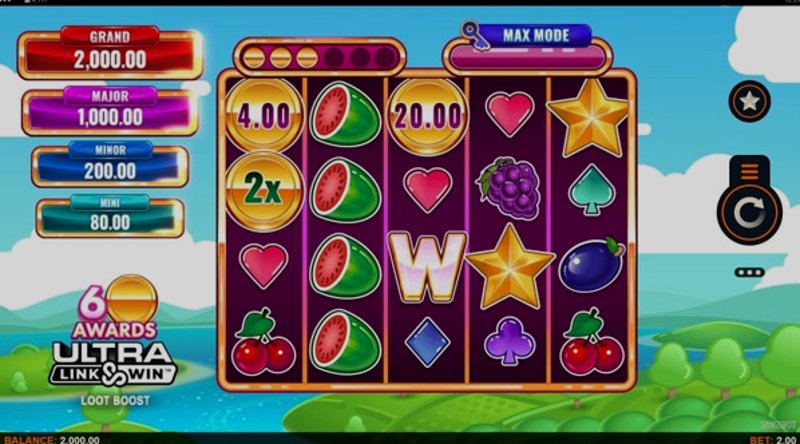Toggle the MAX MODE label
The width and height of the screenshot is (800, 444).
[536, 35]
